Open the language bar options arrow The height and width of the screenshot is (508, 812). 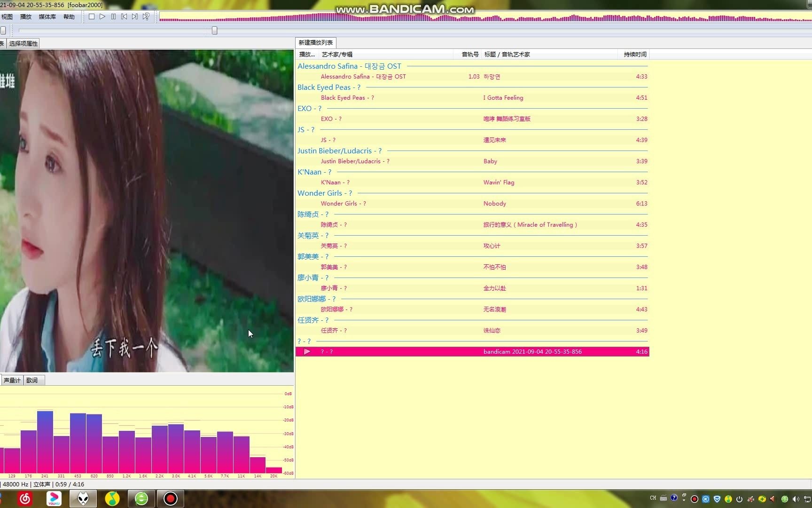coord(684,500)
